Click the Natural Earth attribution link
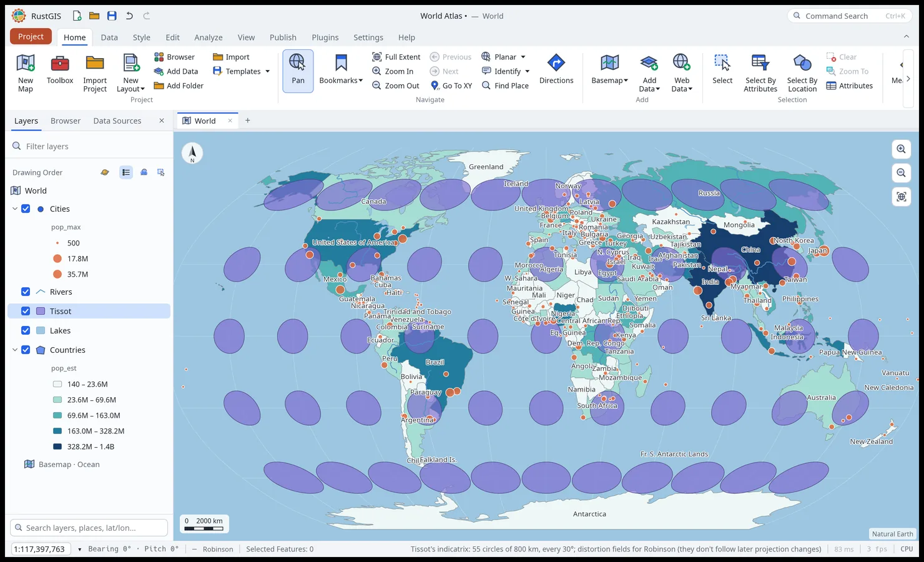The height and width of the screenshot is (562, 924). [892, 534]
